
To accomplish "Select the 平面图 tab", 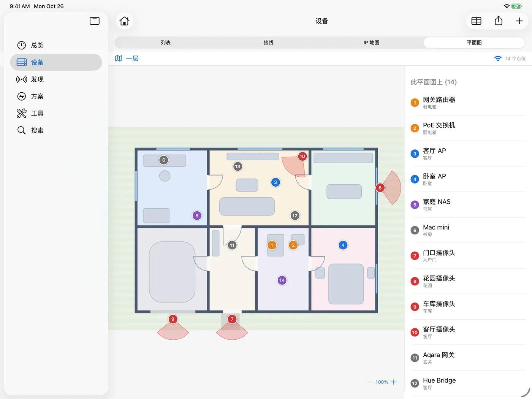I will (474, 43).
